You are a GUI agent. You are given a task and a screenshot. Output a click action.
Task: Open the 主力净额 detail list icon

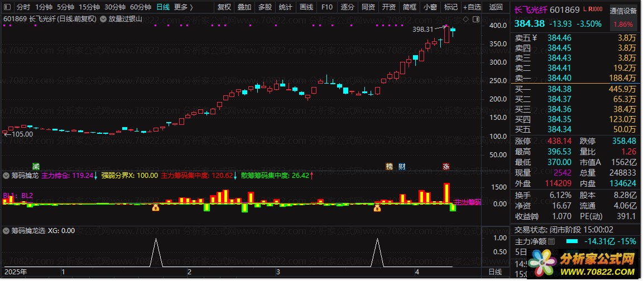tap(551, 241)
